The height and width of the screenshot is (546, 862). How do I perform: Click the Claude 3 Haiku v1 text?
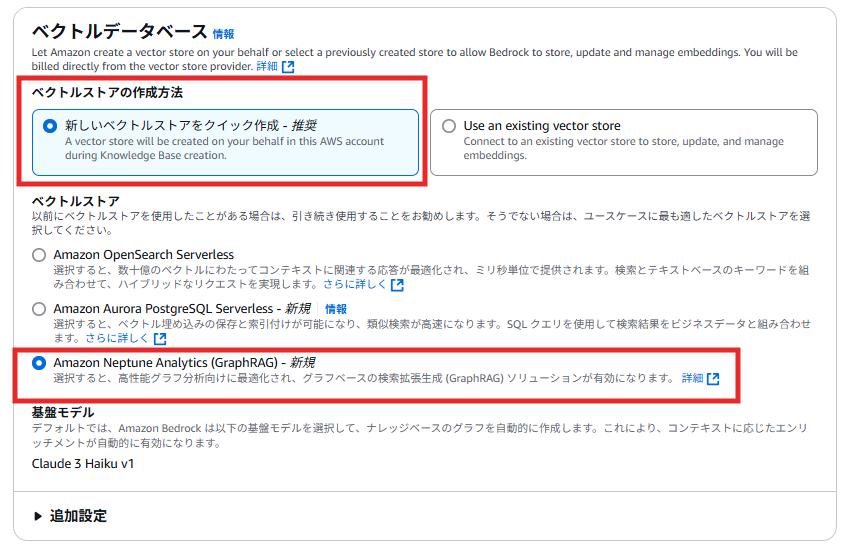(83, 464)
